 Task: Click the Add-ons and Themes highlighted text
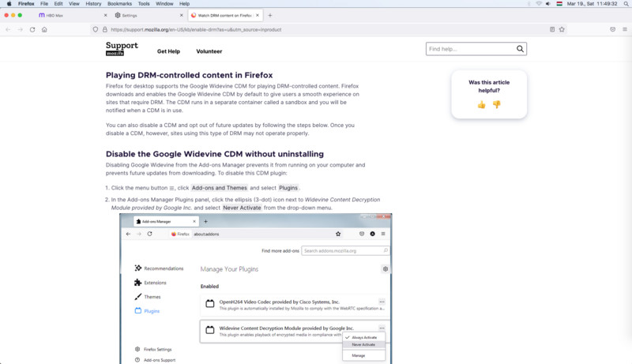point(220,188)
